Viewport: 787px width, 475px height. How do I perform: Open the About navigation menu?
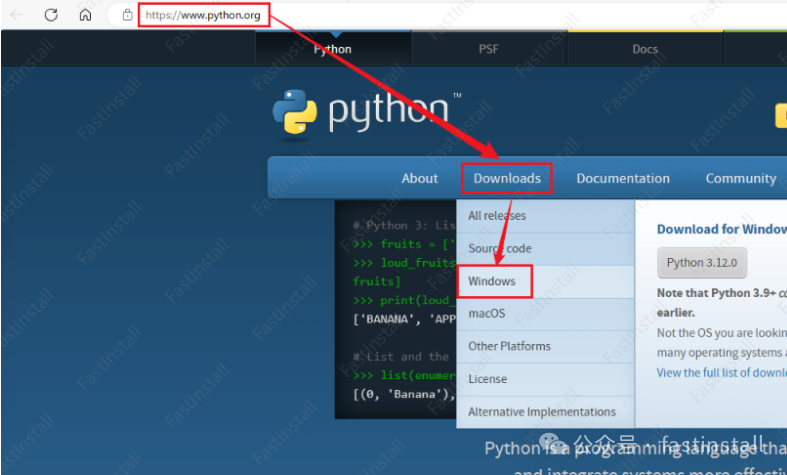coord(420,178)
